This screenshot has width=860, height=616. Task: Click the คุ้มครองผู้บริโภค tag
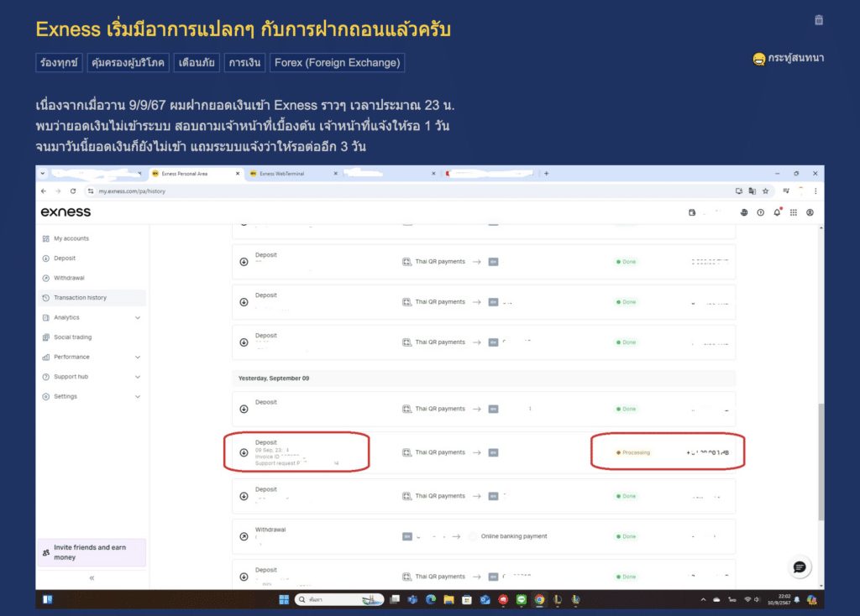coord(128,62)
